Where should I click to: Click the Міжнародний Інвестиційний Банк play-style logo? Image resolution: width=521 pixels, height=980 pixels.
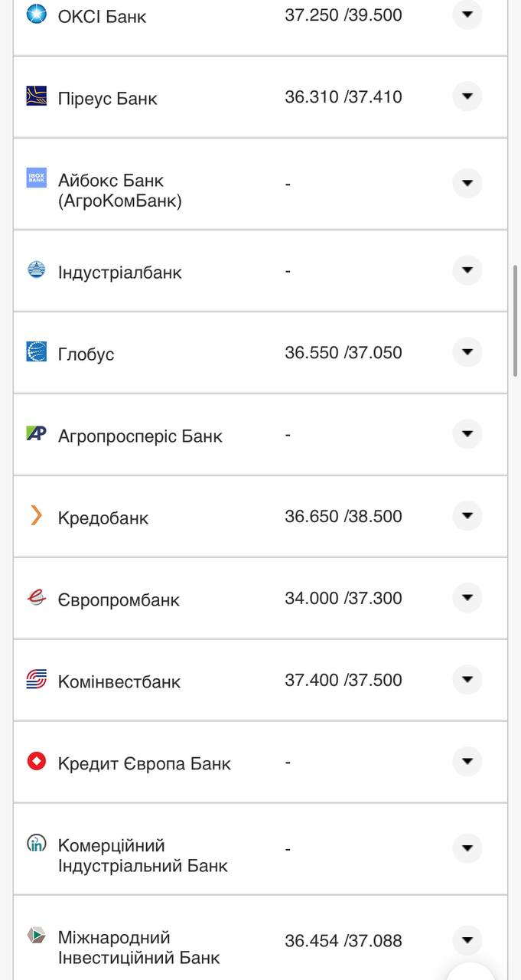click(36, 936)
